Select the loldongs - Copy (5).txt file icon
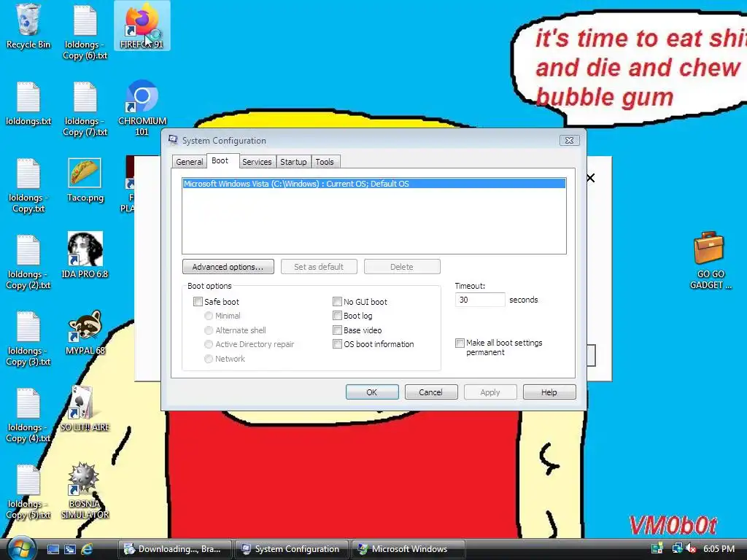 [x=28, y=492]
